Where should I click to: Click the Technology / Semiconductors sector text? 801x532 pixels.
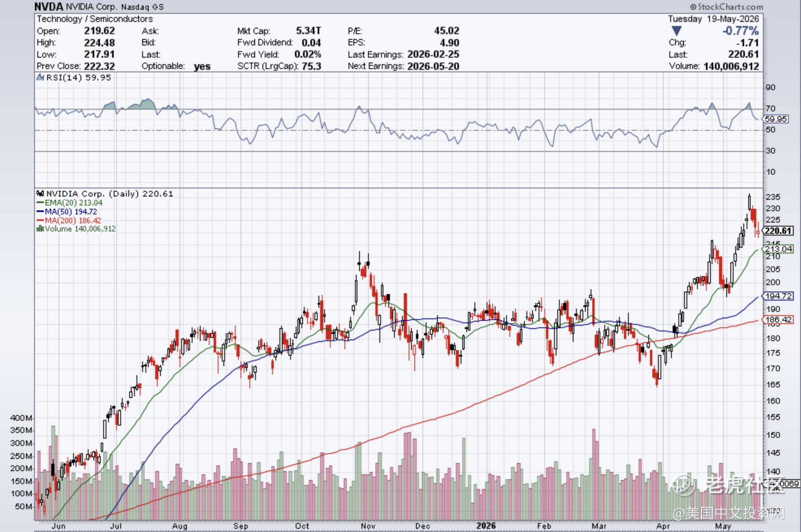[95, 19]
